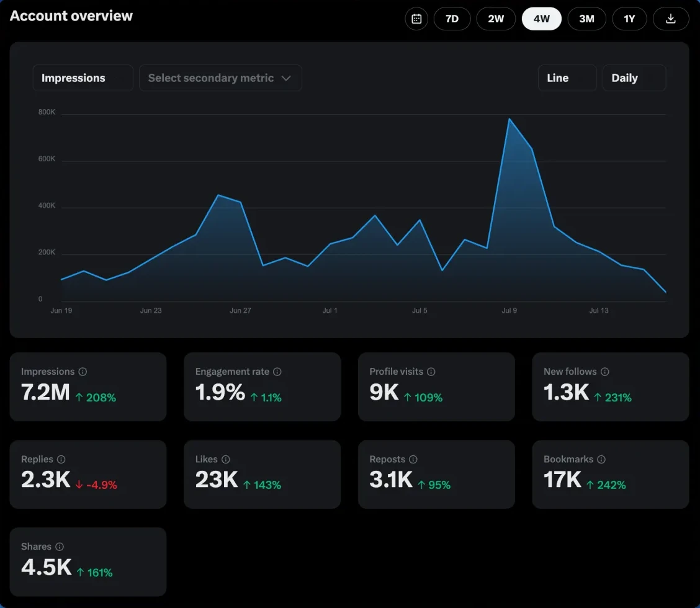The image size is (700, 608).
Task: Switch range to 2W
Action: [x=496, y=19]
